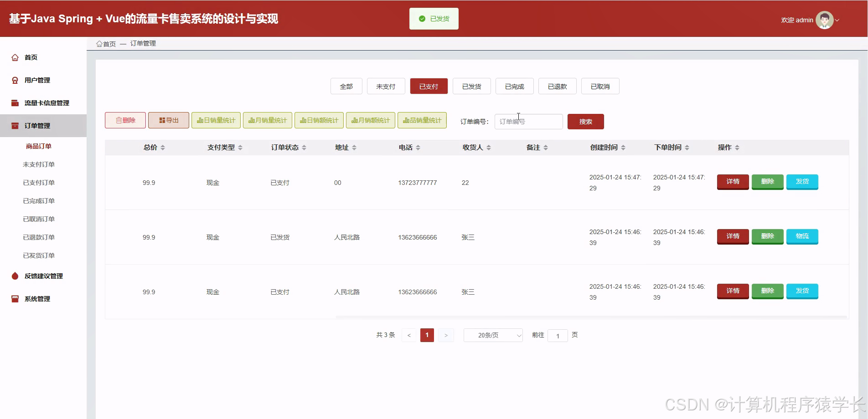Select the 用户管理 user icon in sidebar

[14, 80]
